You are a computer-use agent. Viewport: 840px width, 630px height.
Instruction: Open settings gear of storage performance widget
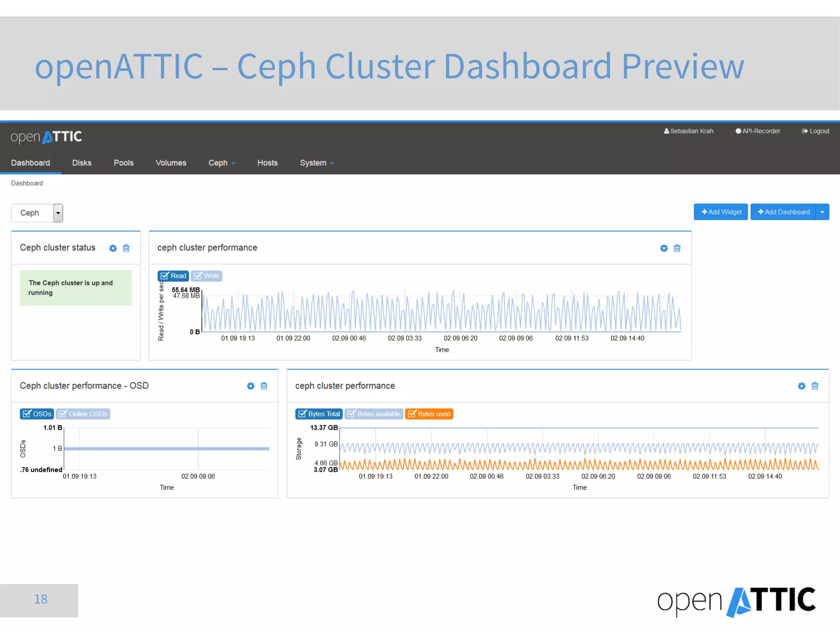click(801, 386)
